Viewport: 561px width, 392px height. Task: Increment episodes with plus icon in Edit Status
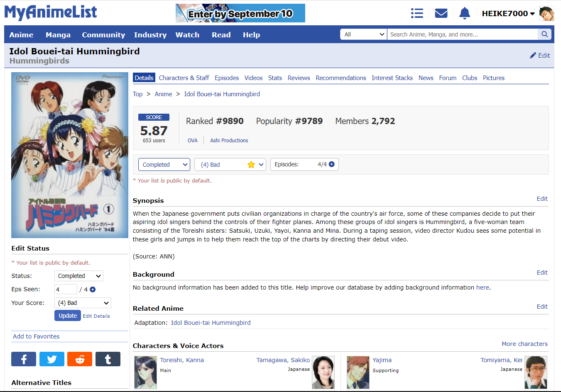point(93,290)
